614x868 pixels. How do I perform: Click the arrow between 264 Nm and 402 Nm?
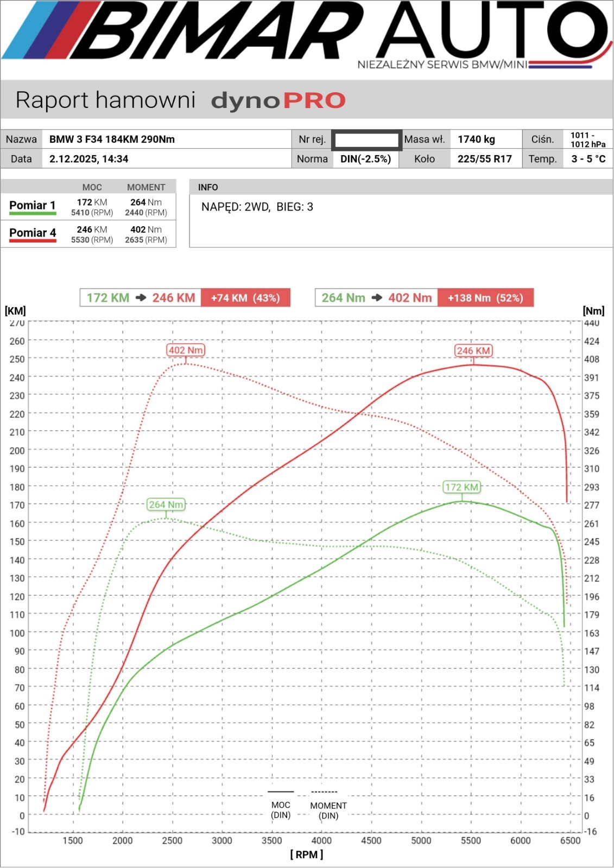pos(377,298)
